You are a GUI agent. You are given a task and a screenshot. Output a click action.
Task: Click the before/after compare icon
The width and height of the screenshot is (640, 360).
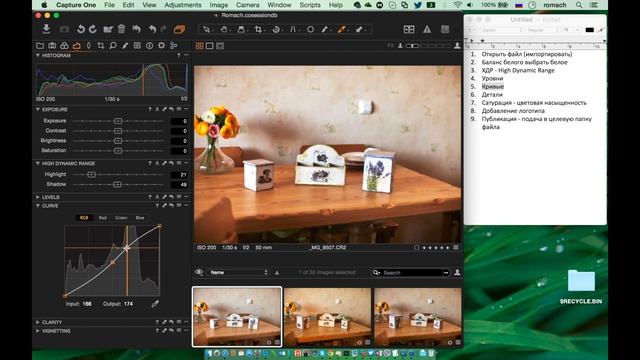(x=409, y=29)
